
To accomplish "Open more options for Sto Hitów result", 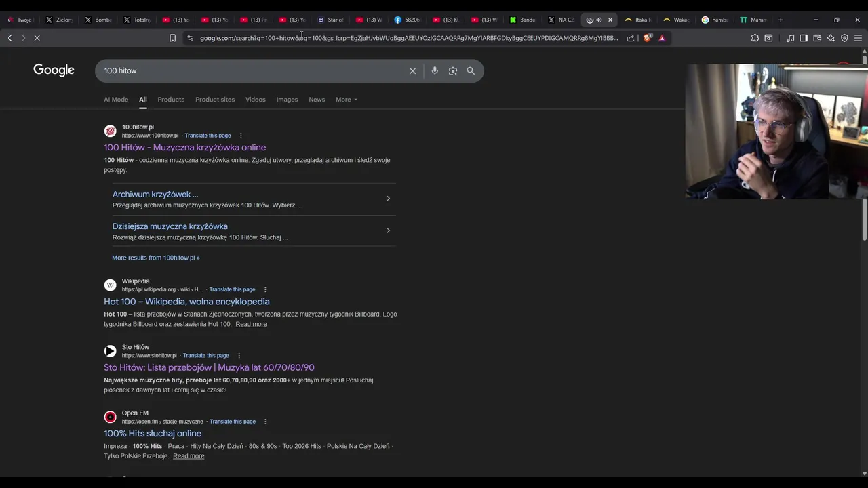I will pyautogui.click(x=239, y=355).
